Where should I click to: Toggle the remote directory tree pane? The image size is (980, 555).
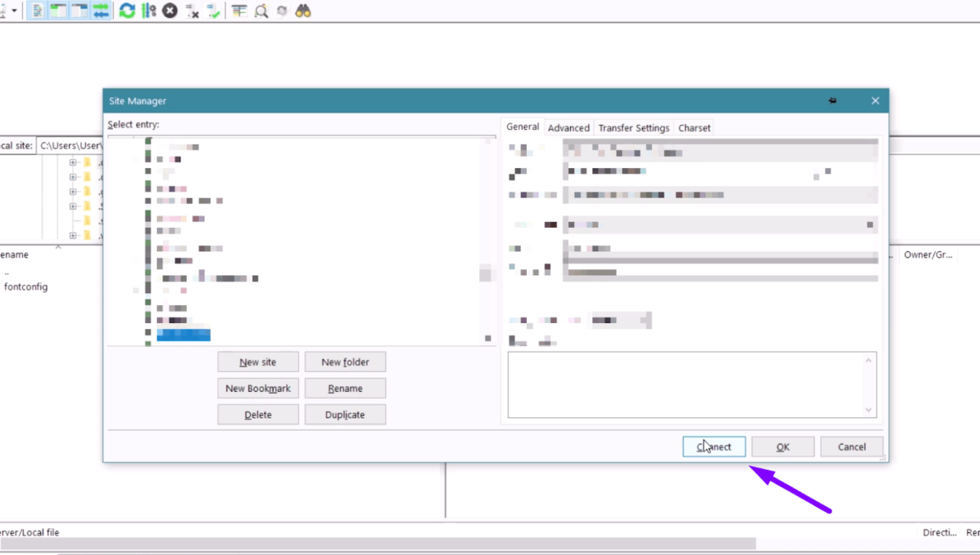(x=78, y=11)
